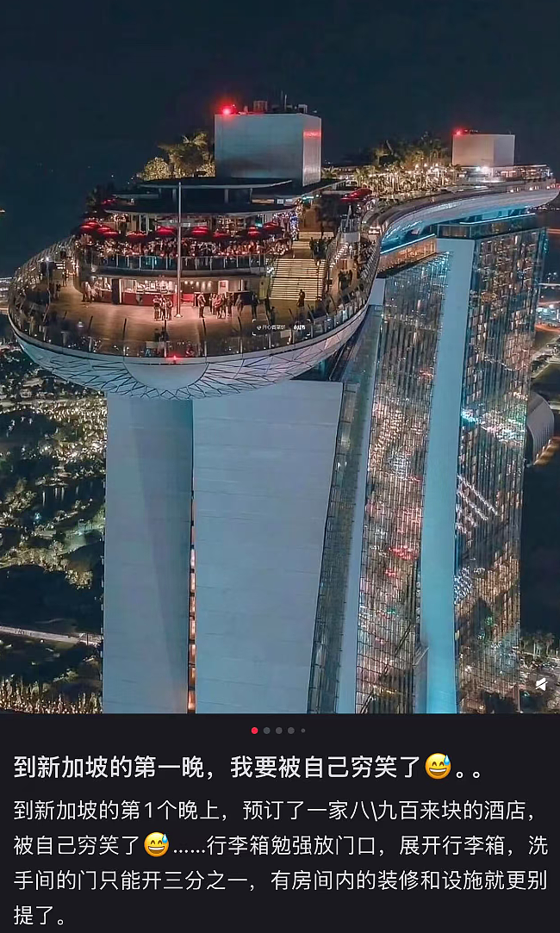Screen dimensions: 560x933
Task: Jump to the second image dot
Action: click(266, 730)
